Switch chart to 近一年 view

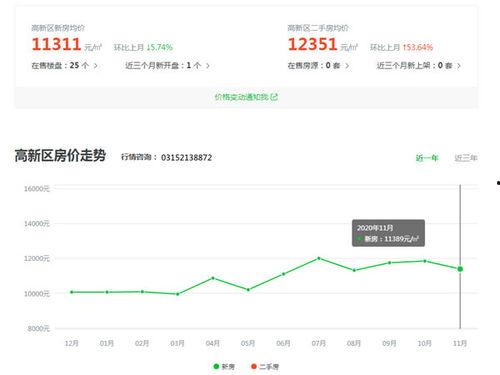[427, 158]
